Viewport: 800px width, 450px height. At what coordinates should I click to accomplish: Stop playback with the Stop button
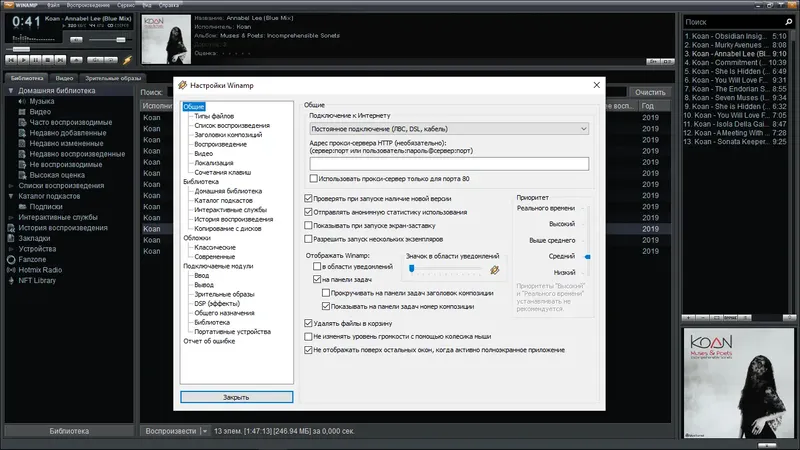[x=47, y=60]
